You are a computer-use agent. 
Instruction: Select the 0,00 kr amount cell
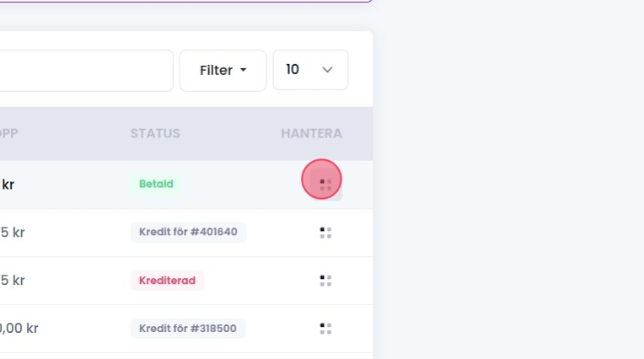tap(19, 329)
